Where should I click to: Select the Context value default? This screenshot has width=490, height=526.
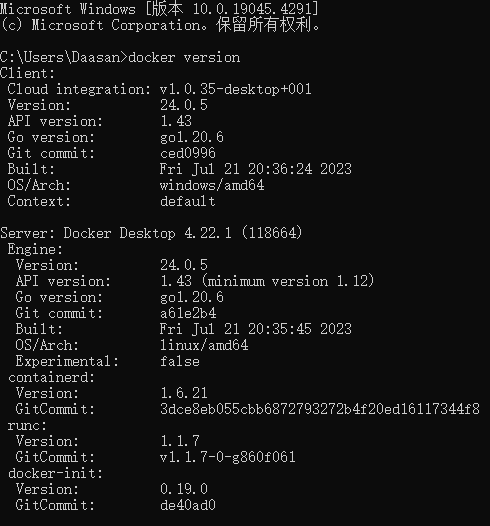click(x=187, y=201)
